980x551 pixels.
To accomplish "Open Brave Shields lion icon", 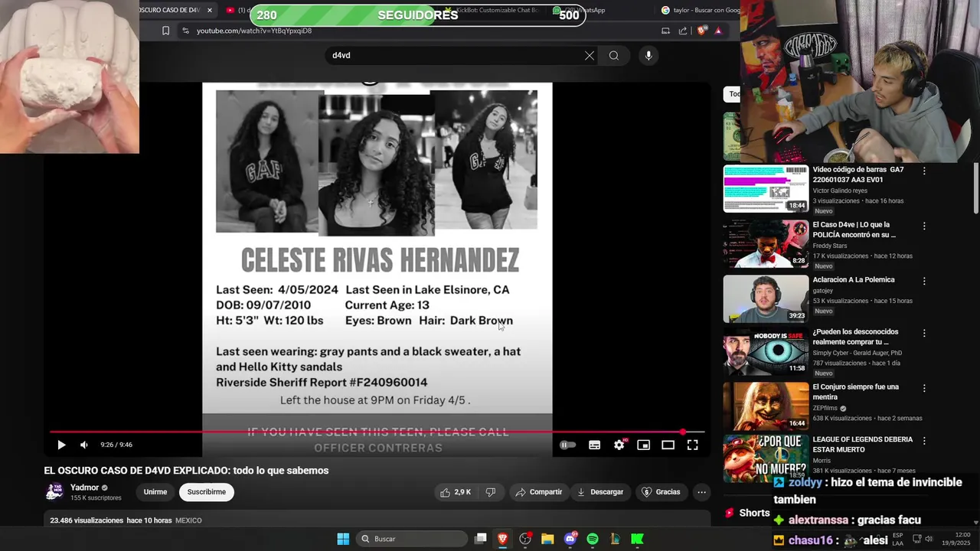I will [701, 31].
